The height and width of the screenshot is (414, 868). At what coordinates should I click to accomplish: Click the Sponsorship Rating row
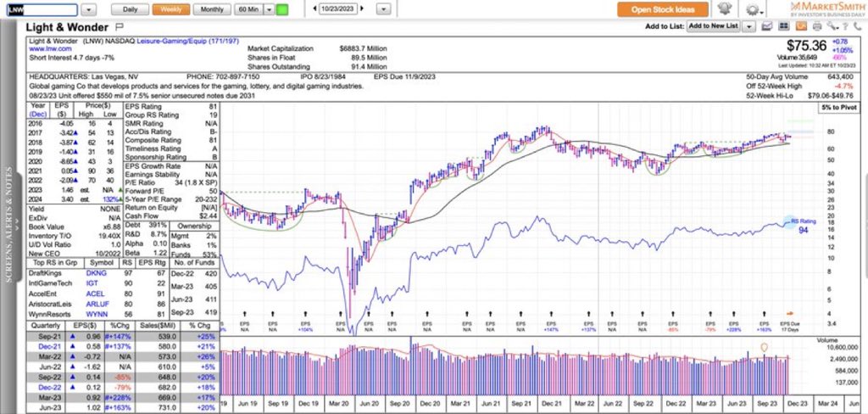(171, 158)
